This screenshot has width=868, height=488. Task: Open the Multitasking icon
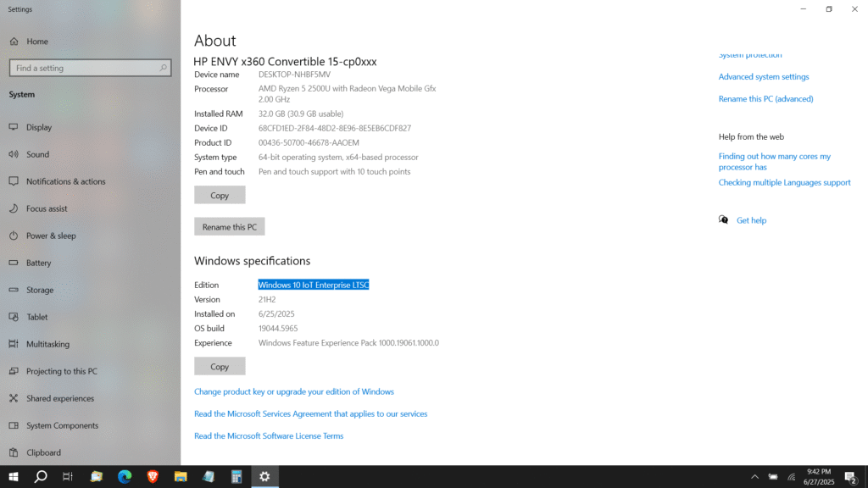[14, 344]
